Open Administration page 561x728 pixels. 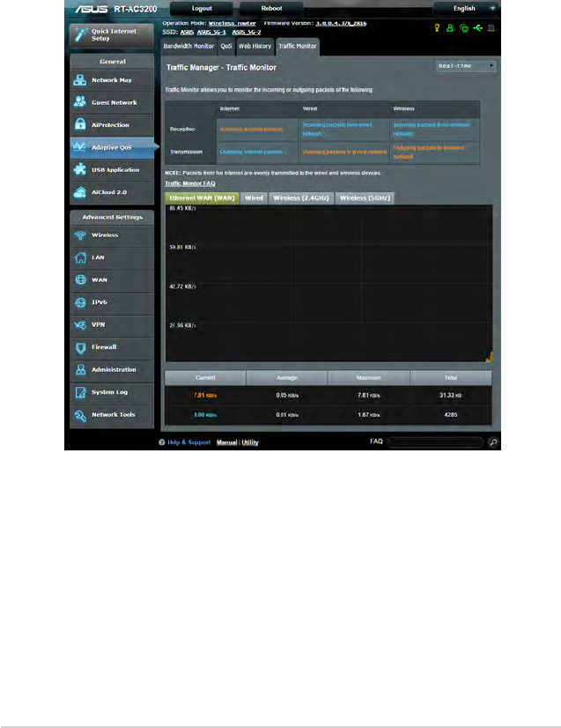coord(111,369)
